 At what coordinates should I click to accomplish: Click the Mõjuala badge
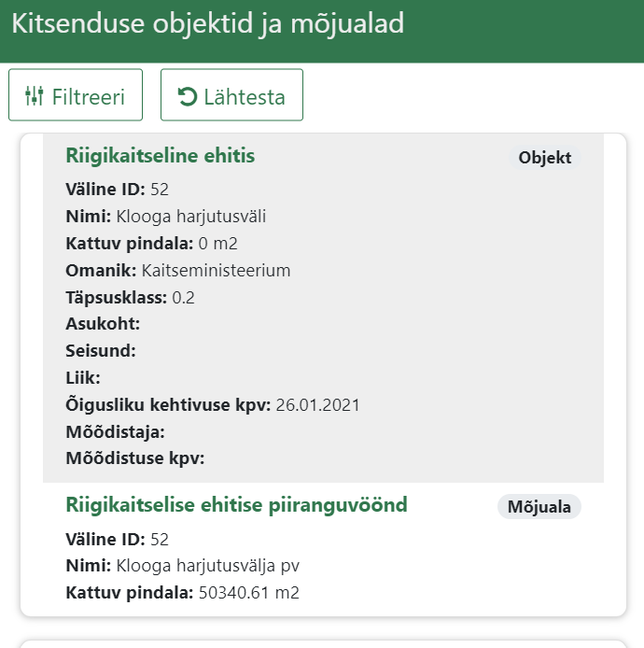pyautogui.click(x=539, y=507)
